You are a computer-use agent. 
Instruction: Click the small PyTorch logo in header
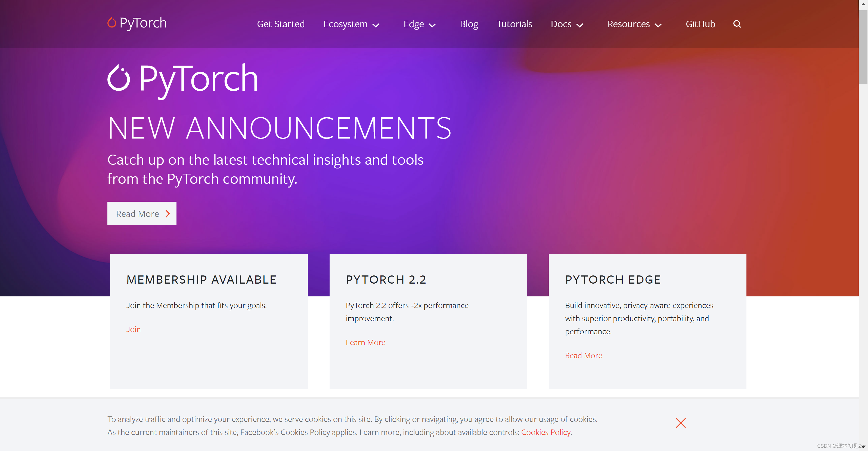(x=137, y=23)
